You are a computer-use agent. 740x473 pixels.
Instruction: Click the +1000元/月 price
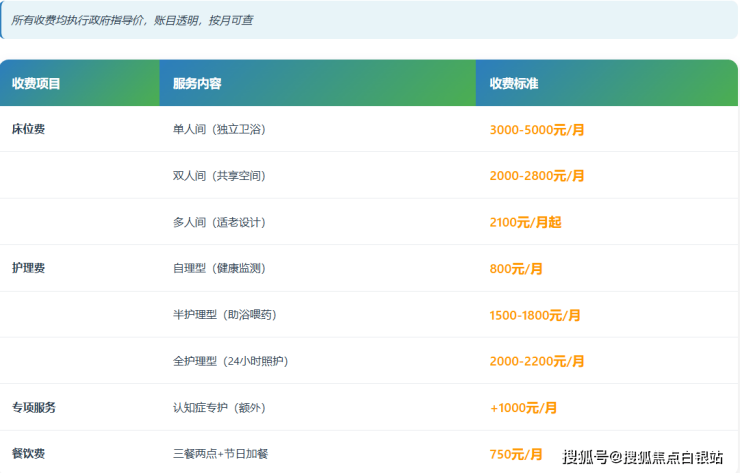coord(524,408)
